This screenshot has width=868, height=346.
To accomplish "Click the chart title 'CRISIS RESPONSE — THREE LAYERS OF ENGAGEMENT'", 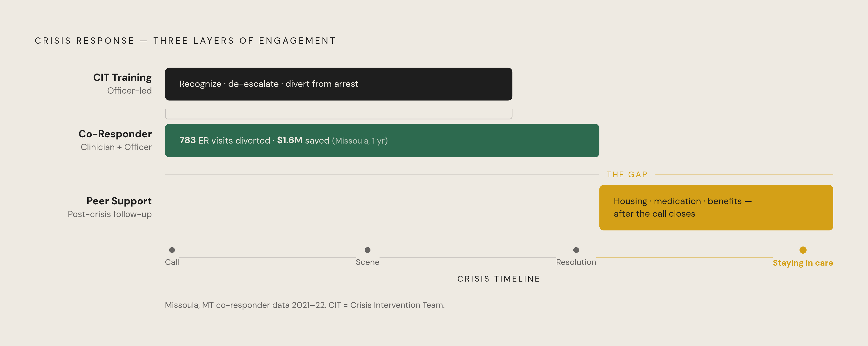I will pyautogui.click(x=185, y=41).
